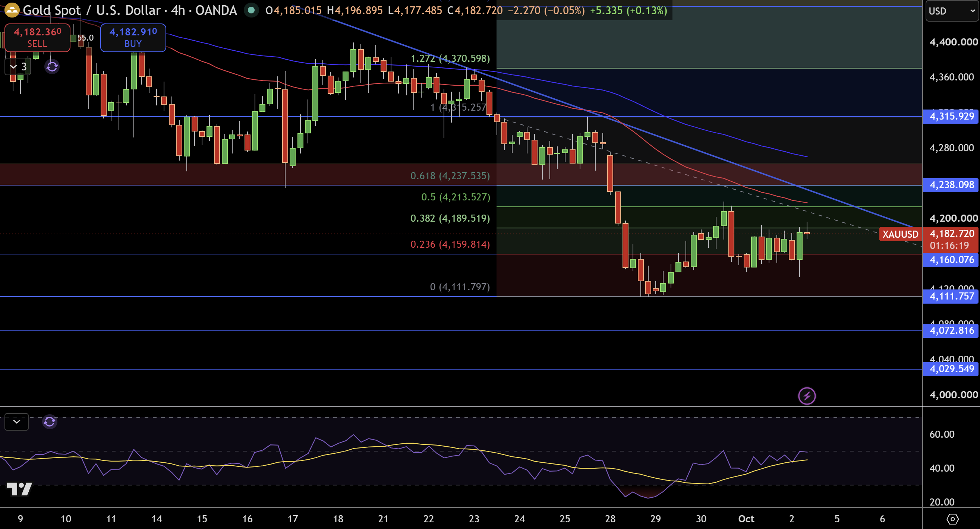This screenshot has height=529, width=980.
Task: Click the 4,315.929 price label
Action: 951,116
